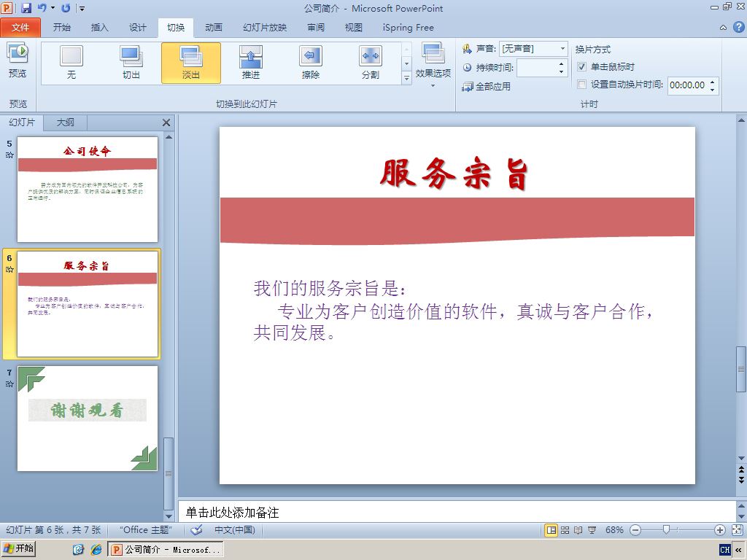Select the 擦除 (Wipe) transition

311,63
